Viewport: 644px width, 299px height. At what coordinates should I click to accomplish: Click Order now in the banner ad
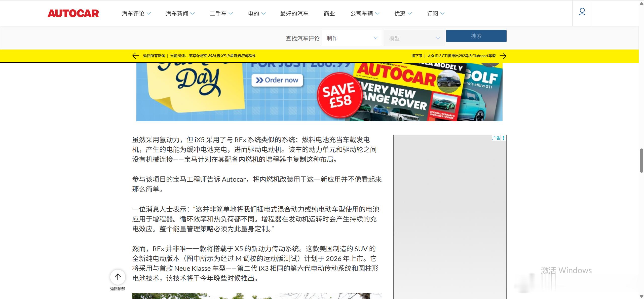(x=277, y=80)
